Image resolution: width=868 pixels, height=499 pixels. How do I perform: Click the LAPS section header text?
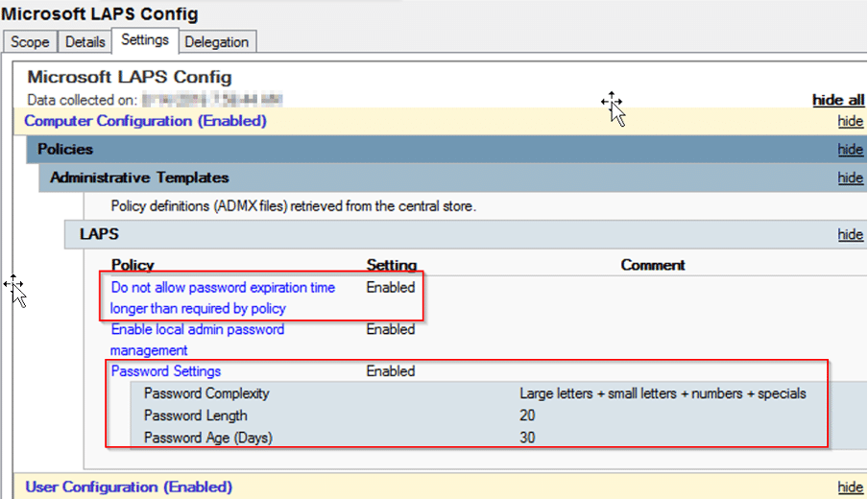click(99, 234)
